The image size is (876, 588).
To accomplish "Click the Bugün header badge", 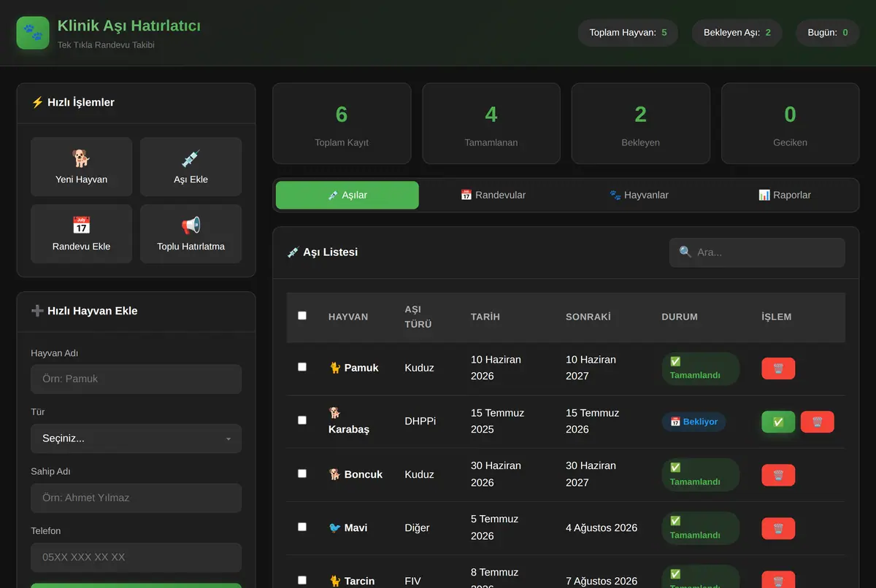I will click(x=828, y=33).
